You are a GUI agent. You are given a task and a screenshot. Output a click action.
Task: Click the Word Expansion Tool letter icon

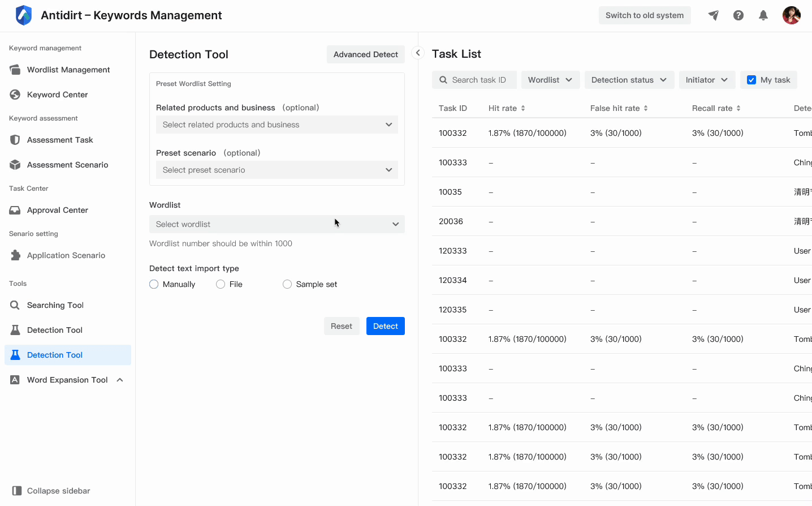[x=15, y=380]
